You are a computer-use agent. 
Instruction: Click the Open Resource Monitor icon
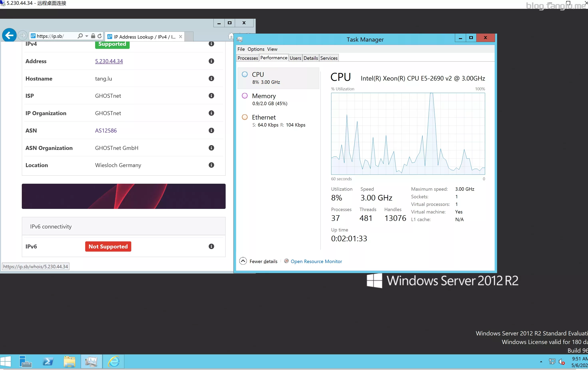286,261
